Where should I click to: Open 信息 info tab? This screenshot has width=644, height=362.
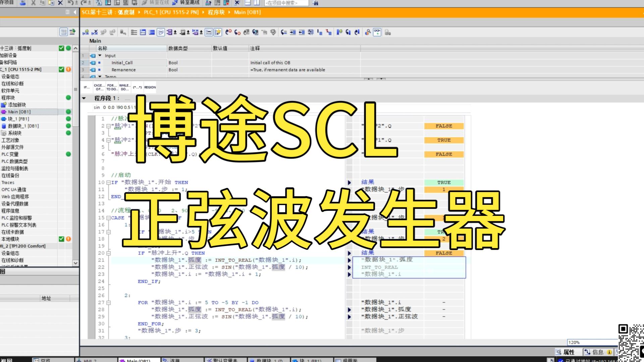coord(598,352)
